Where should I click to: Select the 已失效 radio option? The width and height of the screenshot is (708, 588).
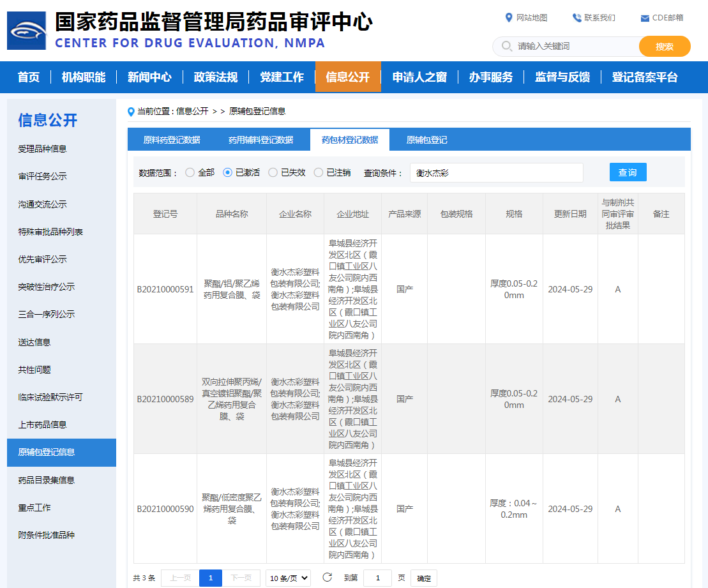(273, 172)
